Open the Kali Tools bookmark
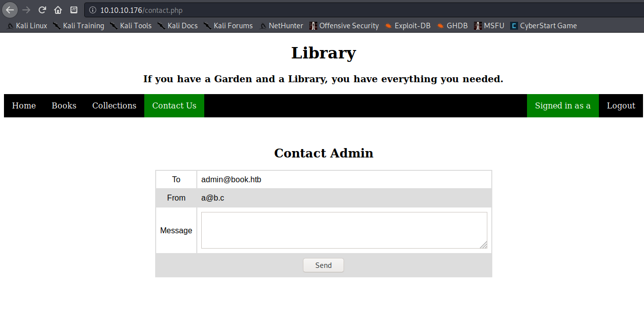This screenshot has height=311, width=644. (x=131, y=26)
